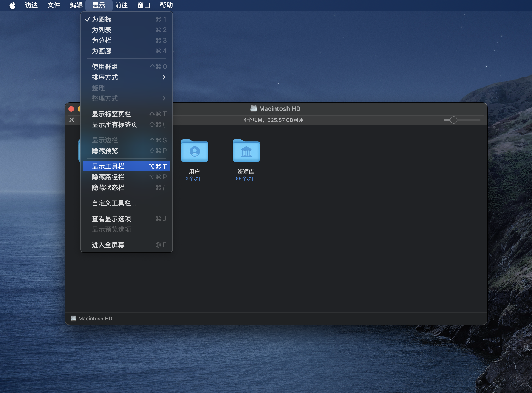Select checked 为图标 view option

[102, 19]
